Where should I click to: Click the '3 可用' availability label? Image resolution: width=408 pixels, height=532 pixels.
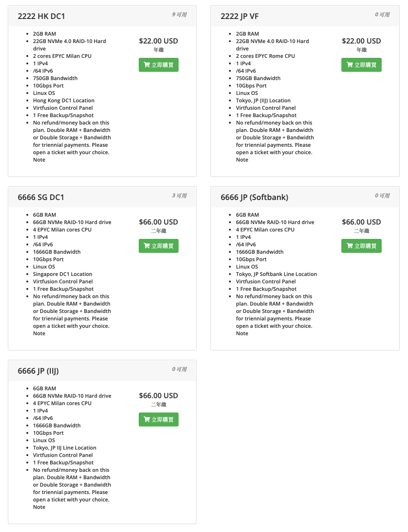click(179, 196)
